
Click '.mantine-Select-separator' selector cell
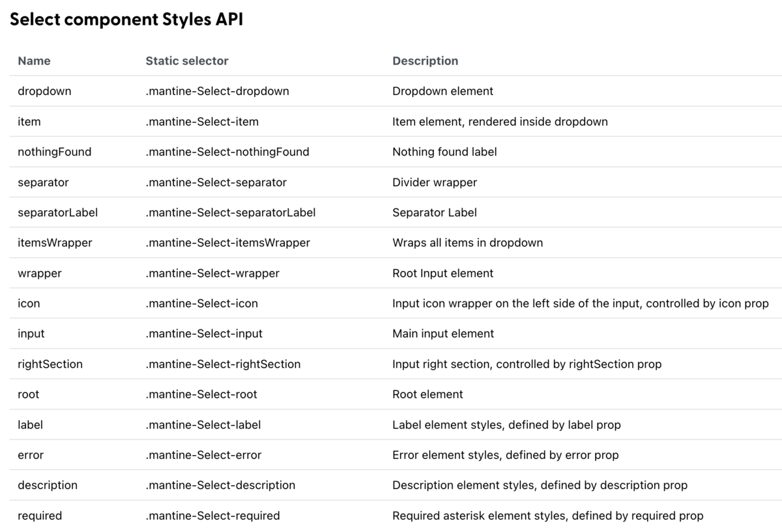coord(216,182)
